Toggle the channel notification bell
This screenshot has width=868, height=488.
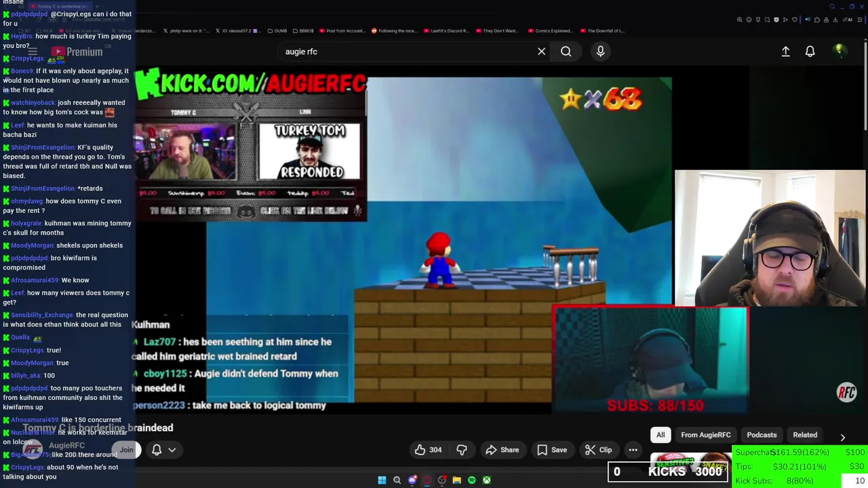pos(157,450)
